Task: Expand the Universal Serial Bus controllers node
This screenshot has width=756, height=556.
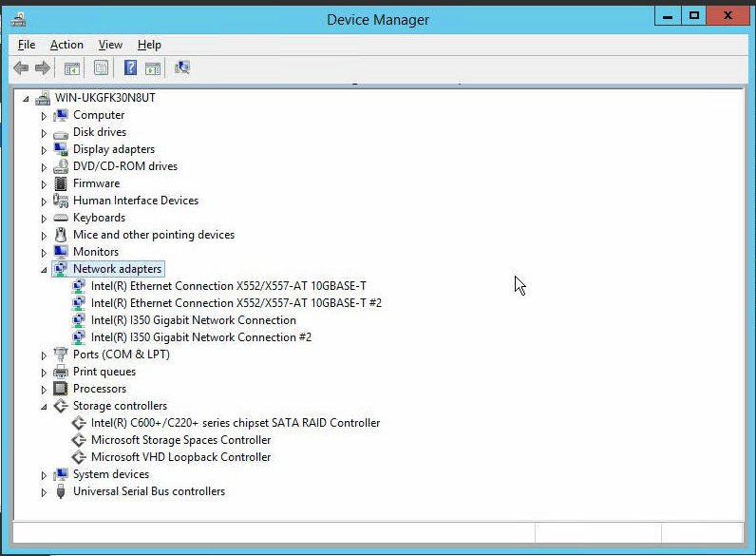Action: coord(44,492)
